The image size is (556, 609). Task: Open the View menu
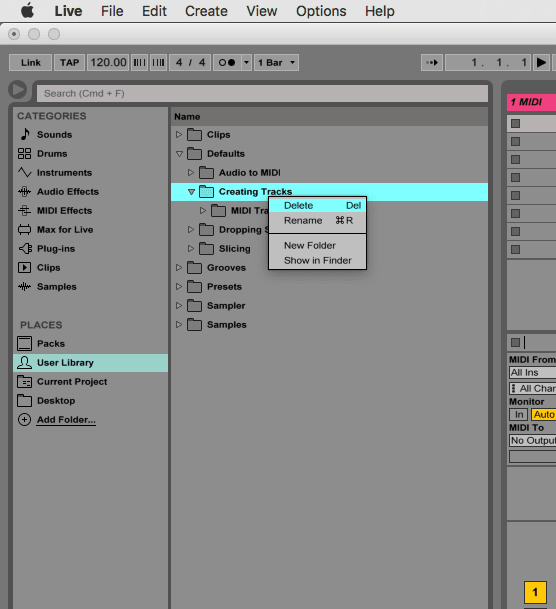tap(262, 11)
